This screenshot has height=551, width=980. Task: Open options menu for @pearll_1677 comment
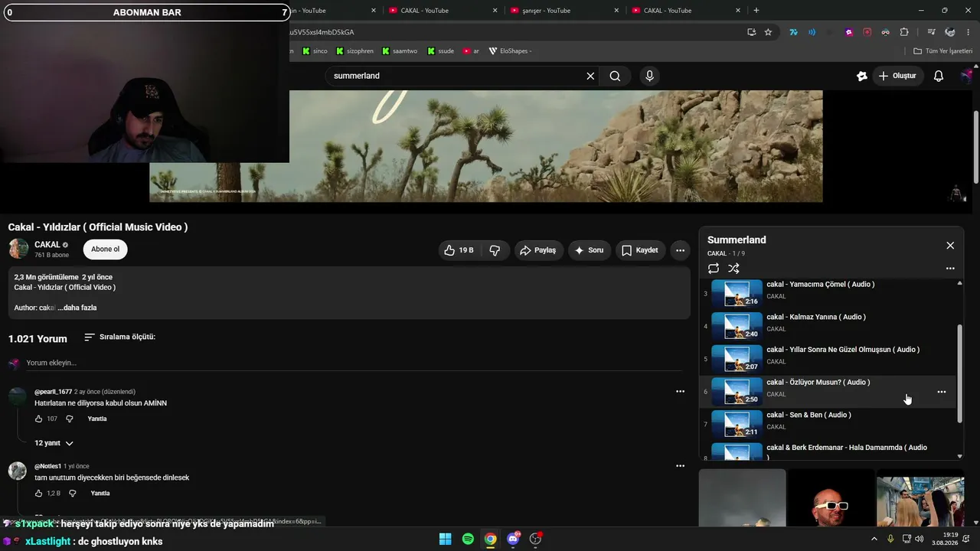(x=680, y=391)
